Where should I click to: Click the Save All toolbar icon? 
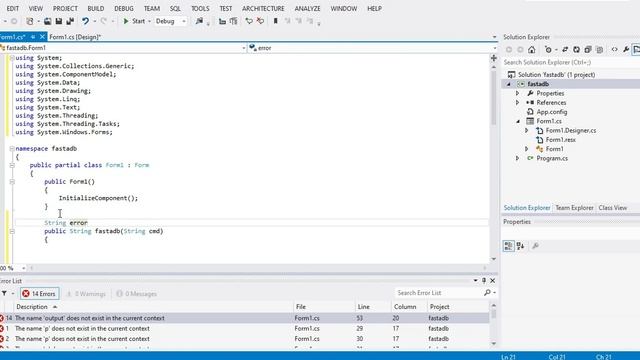click(x=70, y=21)
